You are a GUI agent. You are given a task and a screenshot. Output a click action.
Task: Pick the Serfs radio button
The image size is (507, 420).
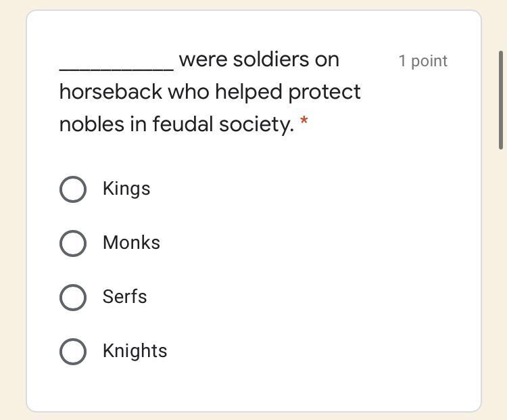pyautogui.click(x=73, y=298)
